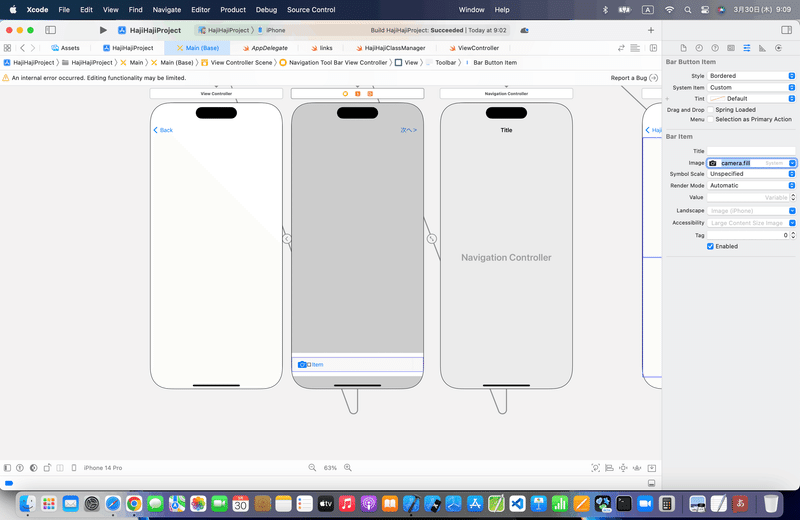Screen dimensions: 800x520
Task: Switch to the Assets tab
Action: coord(65,48)
